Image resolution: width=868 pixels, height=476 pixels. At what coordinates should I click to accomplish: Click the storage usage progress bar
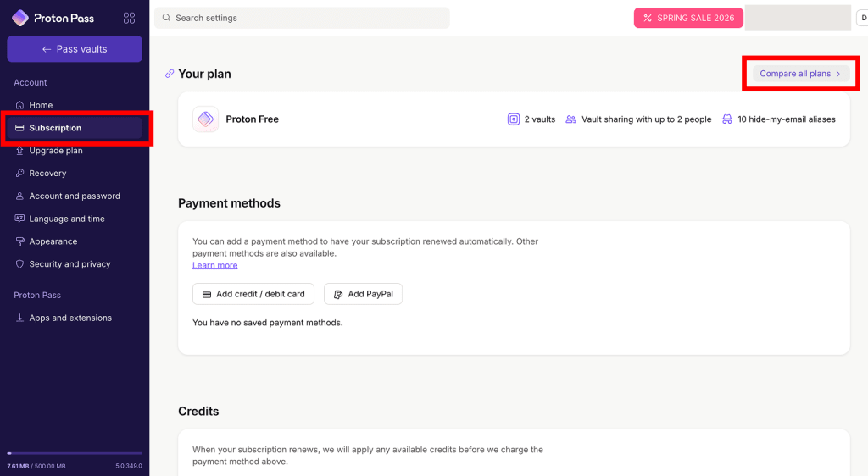(75, 454)
